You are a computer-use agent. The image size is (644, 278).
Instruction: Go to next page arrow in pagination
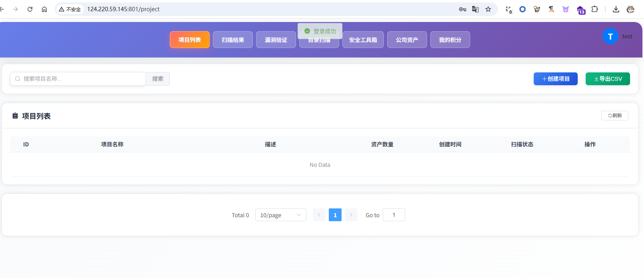coord(351,215)
